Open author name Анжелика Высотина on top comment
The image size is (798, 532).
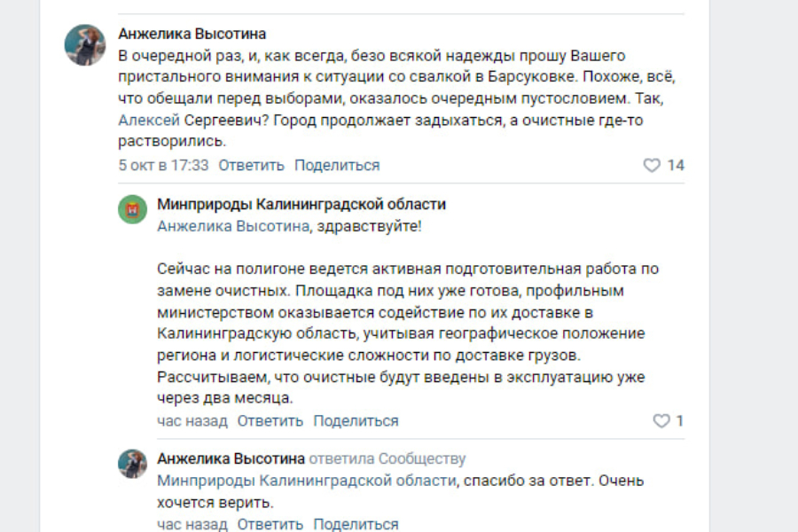192,34
